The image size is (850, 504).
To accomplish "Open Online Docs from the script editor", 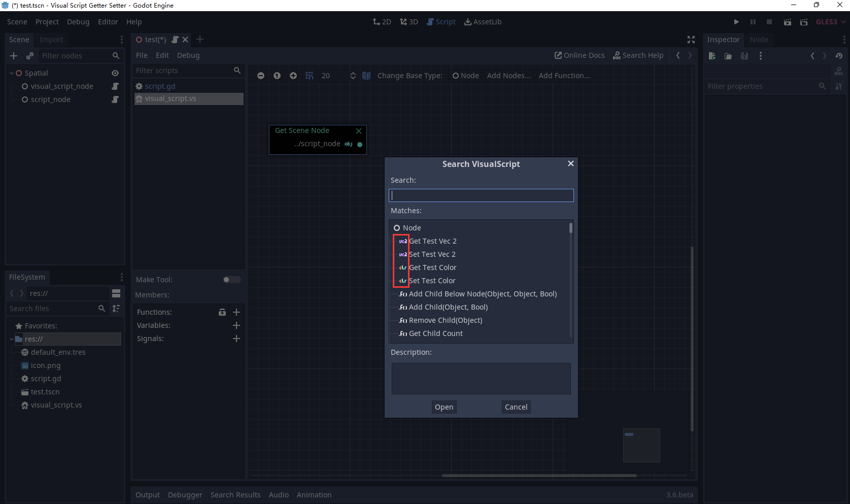I will point(579,55).
